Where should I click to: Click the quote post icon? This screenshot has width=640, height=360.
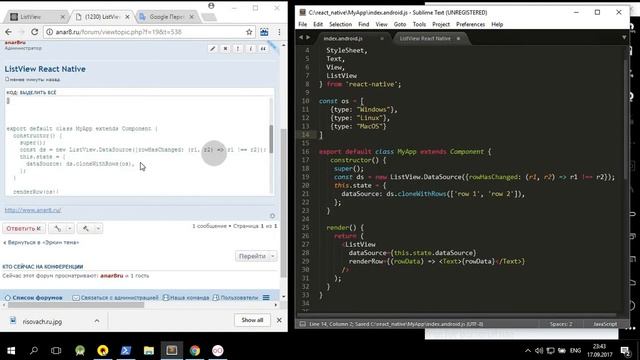(263, 49)
